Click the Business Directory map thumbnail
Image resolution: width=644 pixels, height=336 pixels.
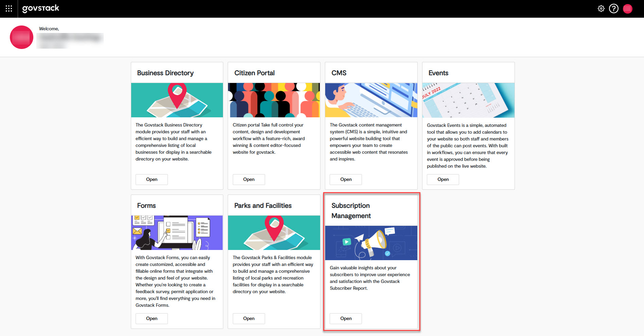pos(177,100)
